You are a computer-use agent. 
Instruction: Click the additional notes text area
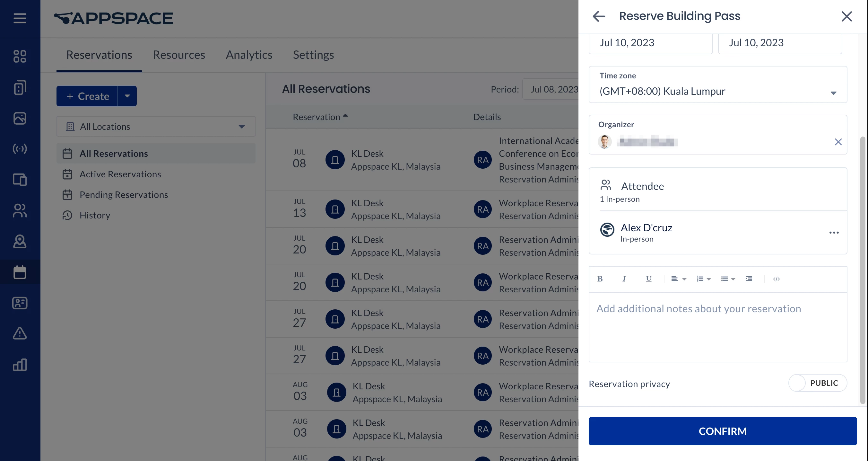(718, 327)
